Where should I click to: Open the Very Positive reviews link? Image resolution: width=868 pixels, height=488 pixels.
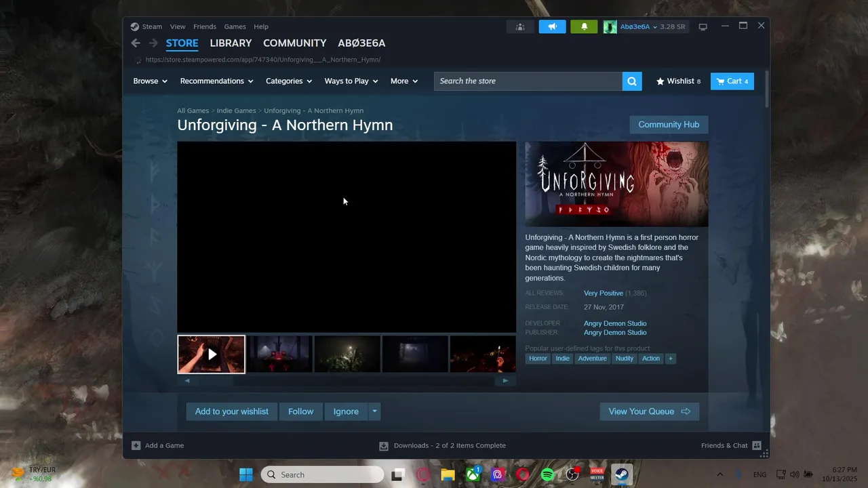(x=604, y=293)
